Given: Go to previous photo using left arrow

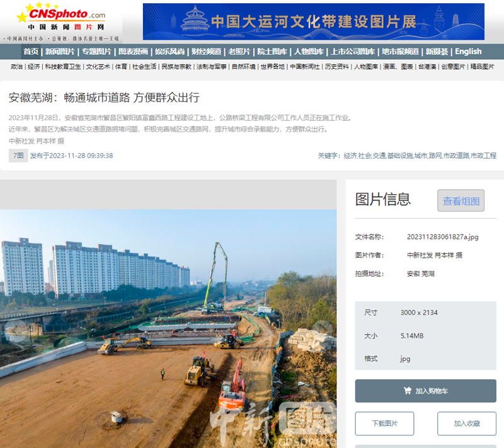Looking at the screenshot, I should coord(16,327).
